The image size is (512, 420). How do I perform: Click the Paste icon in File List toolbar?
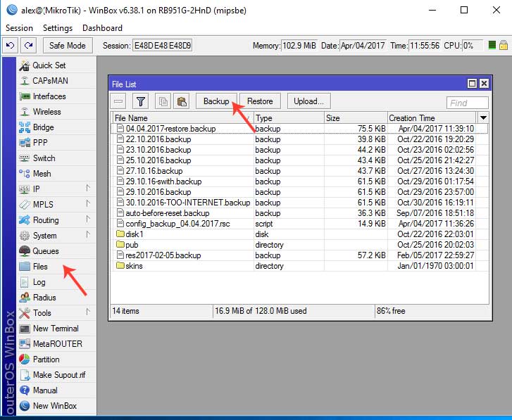pos(181,101)
